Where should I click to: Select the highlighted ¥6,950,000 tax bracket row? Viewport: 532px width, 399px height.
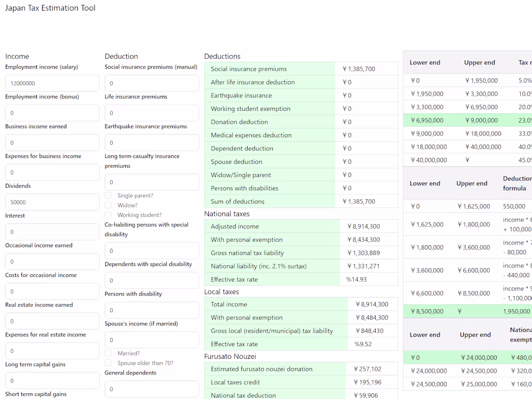coord(467,120)
